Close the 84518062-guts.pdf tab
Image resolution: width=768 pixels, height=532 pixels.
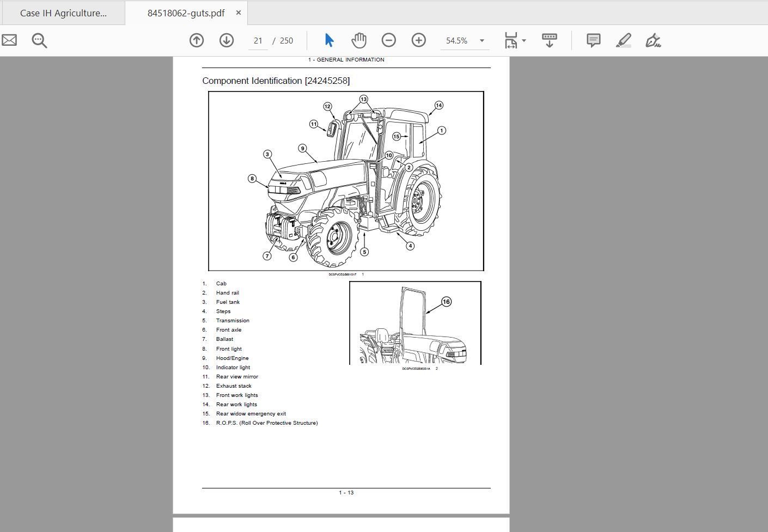[x=238, y=13]
